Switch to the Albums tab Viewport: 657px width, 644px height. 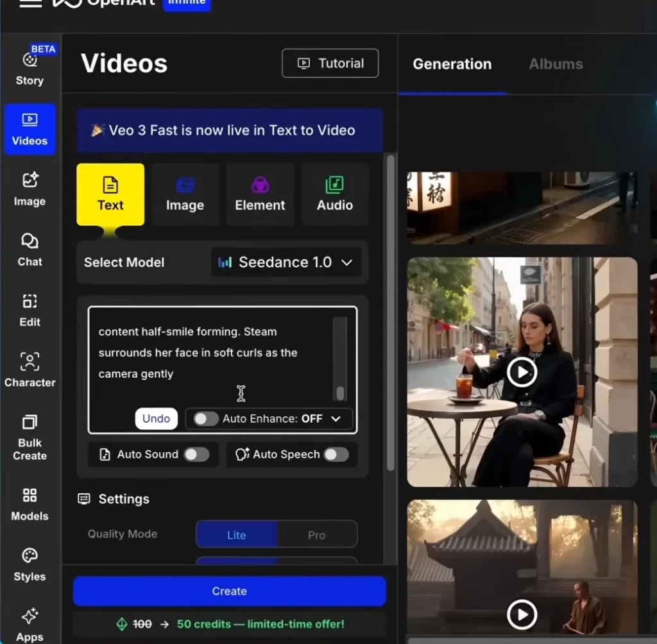click(x=556, y=64)
